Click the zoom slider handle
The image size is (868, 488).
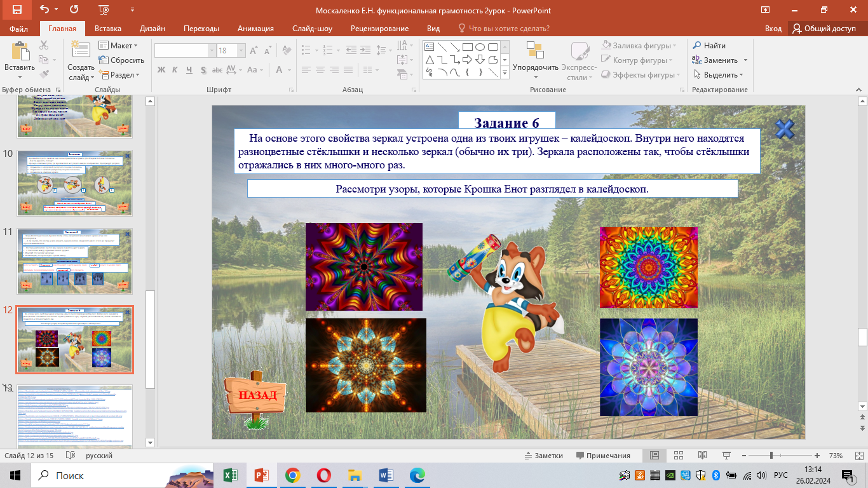(x=771, y=456)
